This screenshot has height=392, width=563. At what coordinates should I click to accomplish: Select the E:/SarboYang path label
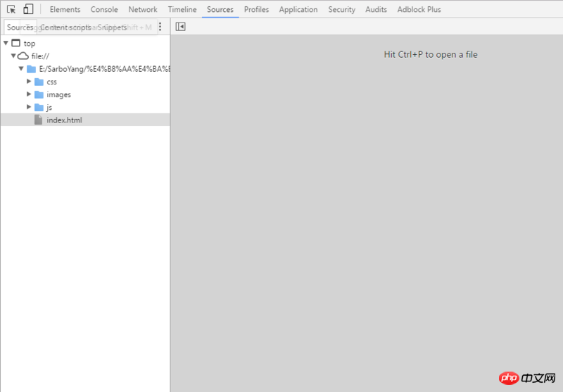click(x=104, y=68)
